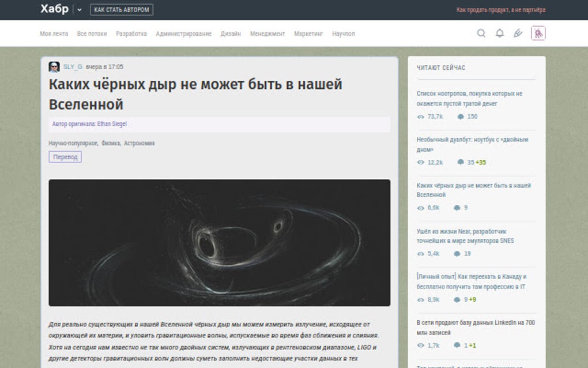Click the eye icon beside 12,2k

[x=420, y=163]
